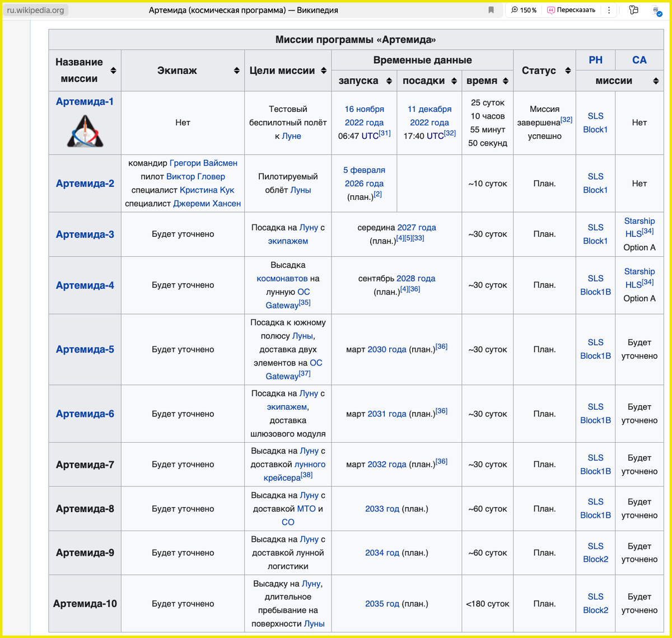
Task: Open 2033 год year link
Action: click(x=382, y=509)
